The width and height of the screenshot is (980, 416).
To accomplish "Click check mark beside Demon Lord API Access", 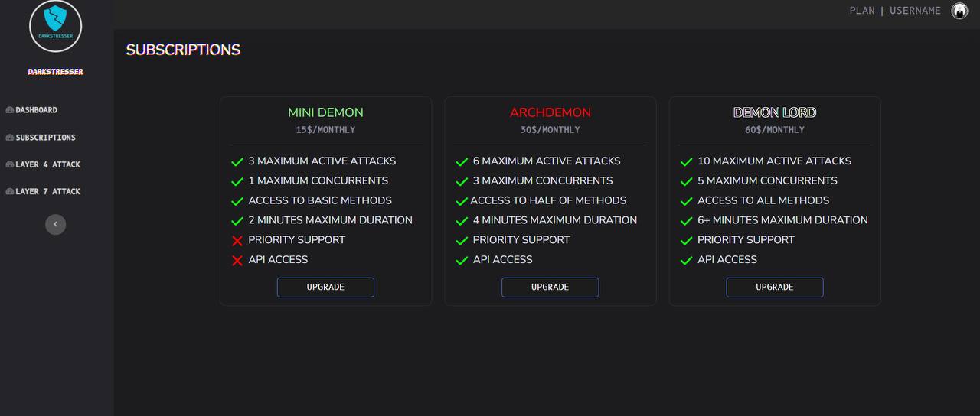I will 687,261.
